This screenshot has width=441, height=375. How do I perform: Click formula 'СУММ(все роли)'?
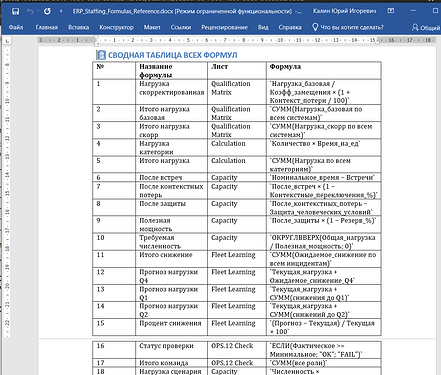click(324, 363)
